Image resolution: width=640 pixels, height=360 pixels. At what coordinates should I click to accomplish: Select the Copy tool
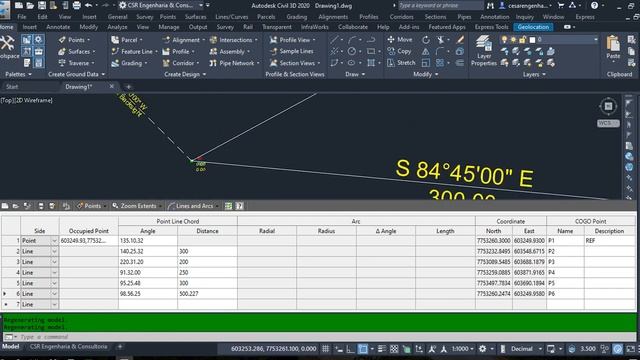click(x=400, y=51)
